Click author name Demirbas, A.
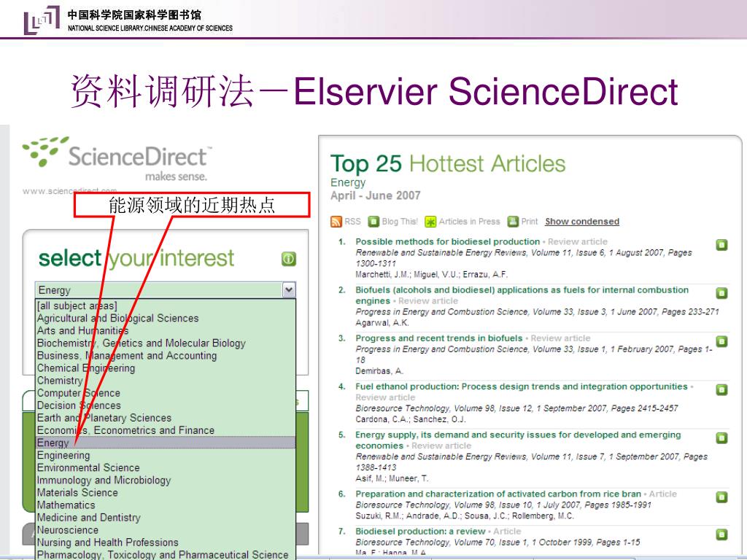This screenshot has height=560, width=747. click(379, 371)
